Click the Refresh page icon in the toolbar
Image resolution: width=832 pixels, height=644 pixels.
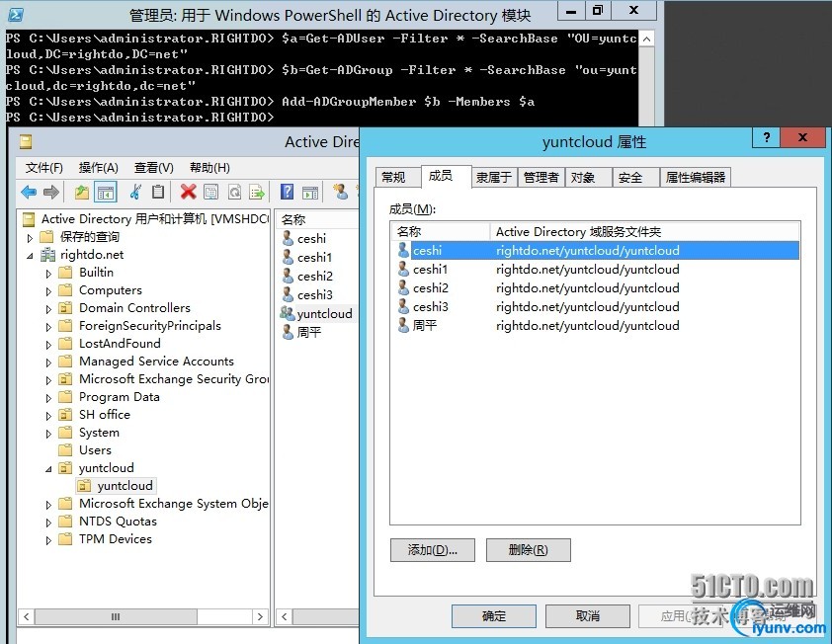234,192
